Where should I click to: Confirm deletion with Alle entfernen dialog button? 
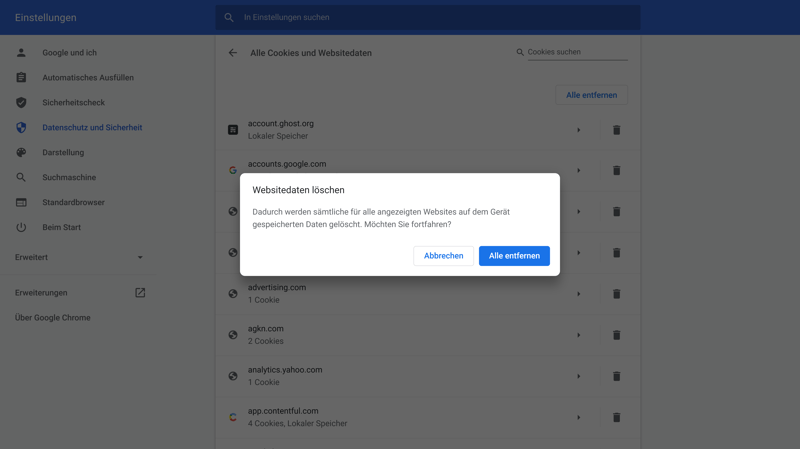pyautogui.click(x=514, y=256)
